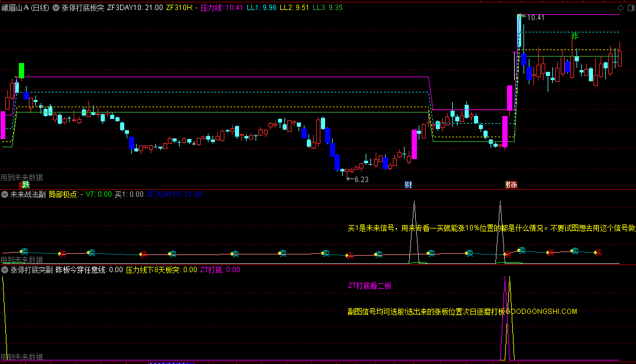Click the 跌 event marker under the chart

[25, 184]
